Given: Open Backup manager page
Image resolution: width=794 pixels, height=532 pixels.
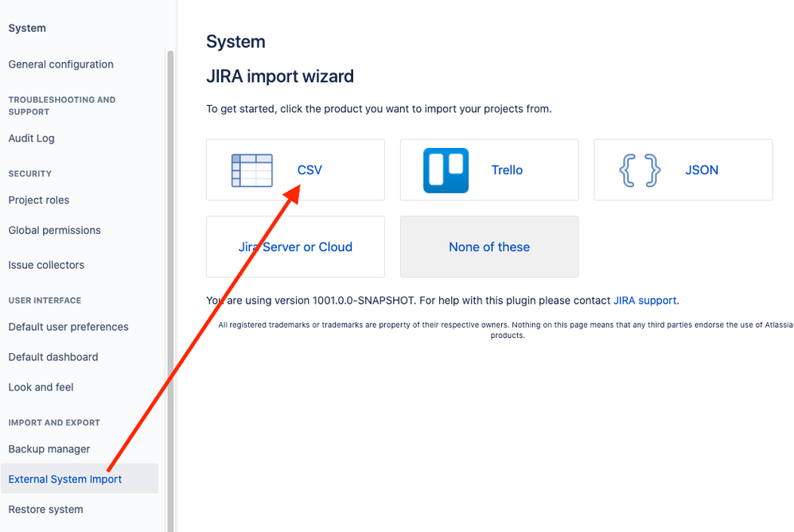Looking at the screenshot, I should click(49, 449).
